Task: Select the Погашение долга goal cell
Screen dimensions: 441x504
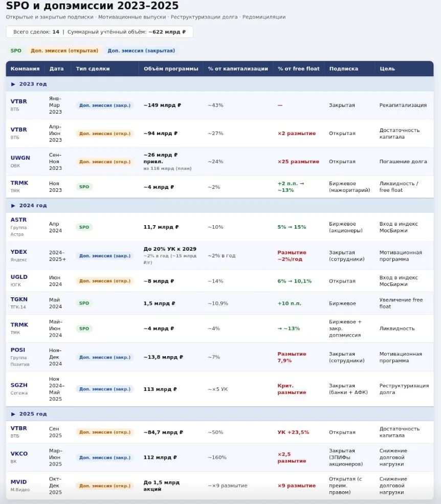Action: pos(403,162)
